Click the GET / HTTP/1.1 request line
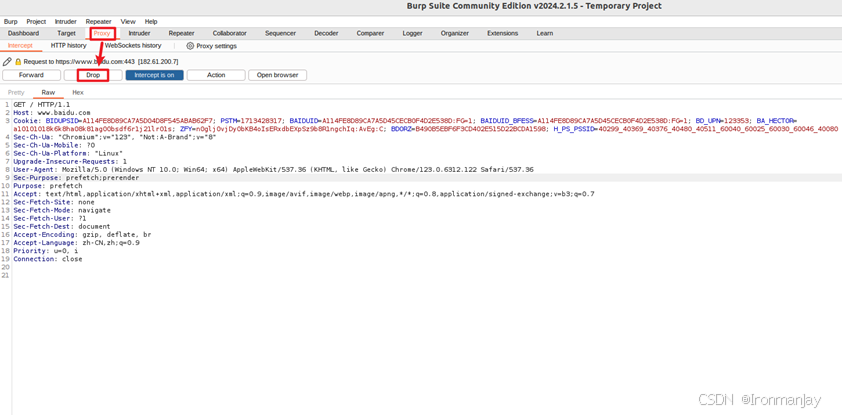Screen dimensions: 842x415 [41, 105]
